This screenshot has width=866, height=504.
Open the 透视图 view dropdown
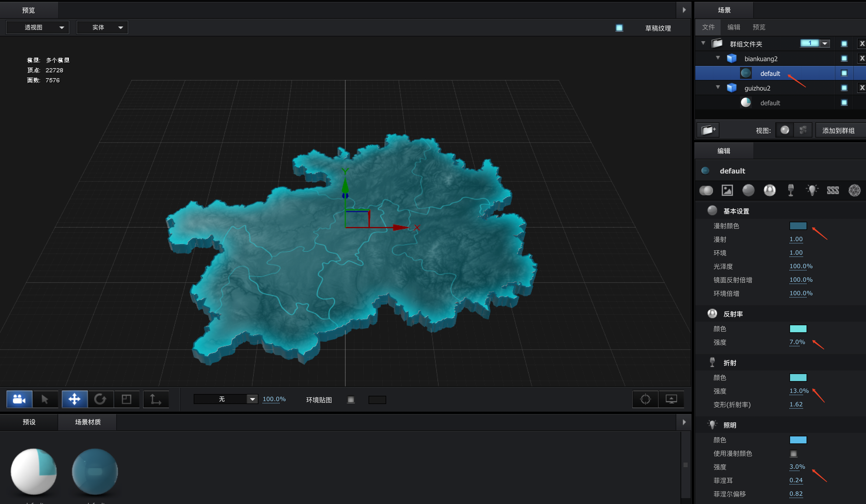[38, 27]
